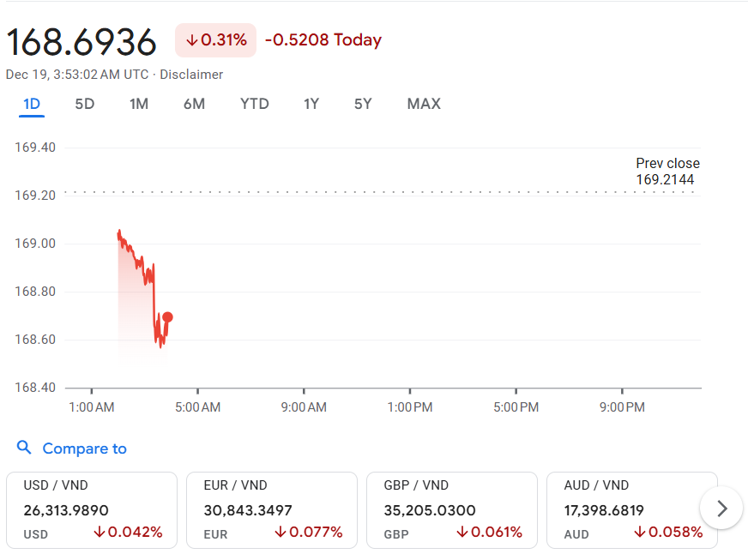Screen dimensions: 748x560
Task: Click AUD/VND red down arrow
Action: [x=640, y=533]
